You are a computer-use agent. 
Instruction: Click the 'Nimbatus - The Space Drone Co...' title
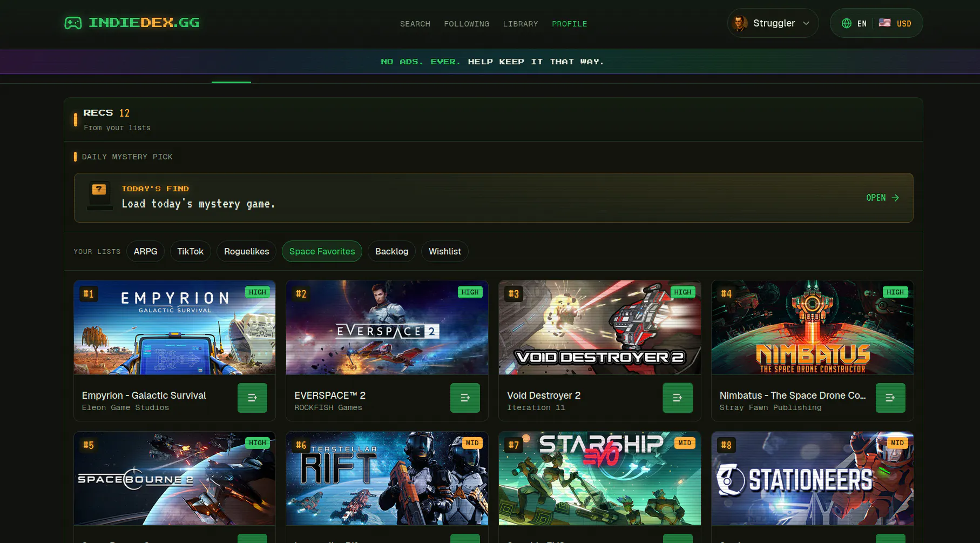(x=793, y=395)
